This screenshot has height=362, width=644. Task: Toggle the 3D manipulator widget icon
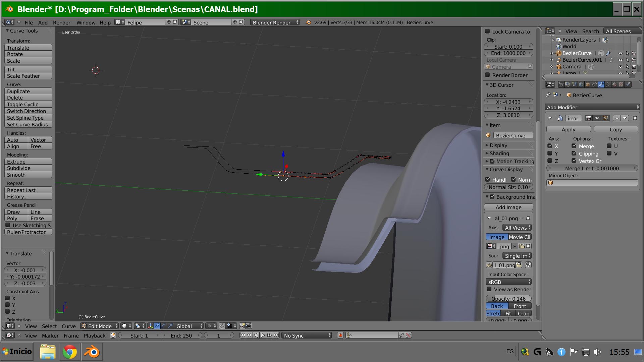tap(150, 326)
